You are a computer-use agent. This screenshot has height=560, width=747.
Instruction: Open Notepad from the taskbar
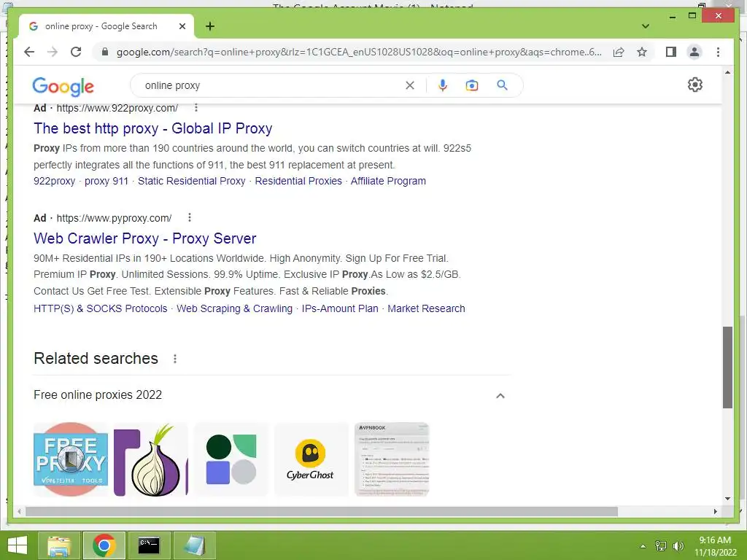pos(194,545)
